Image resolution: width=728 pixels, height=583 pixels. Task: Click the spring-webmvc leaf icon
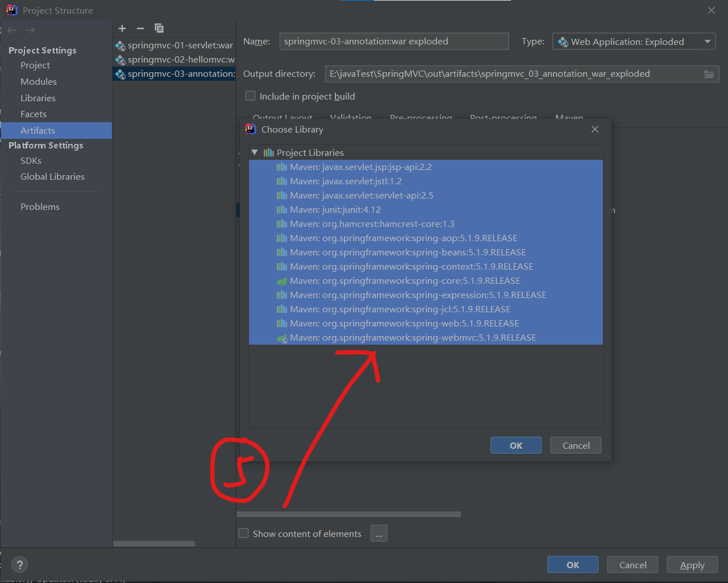(282, 338)
